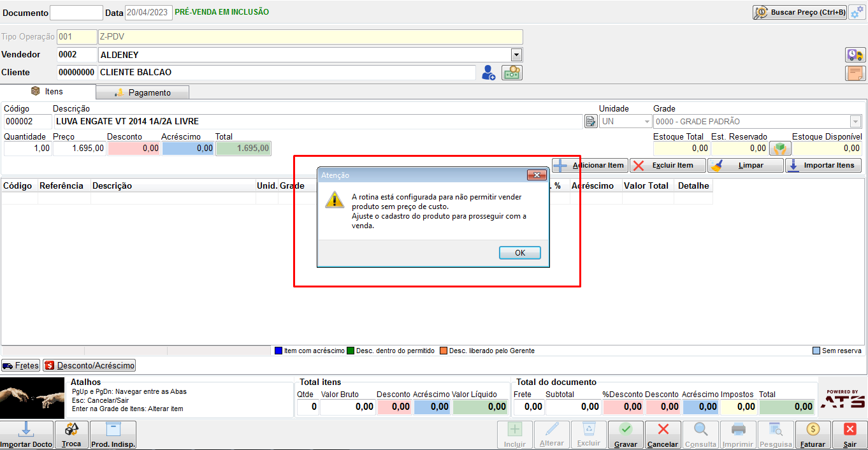
Task: Click the add new client icon
Action: point(488,73)
